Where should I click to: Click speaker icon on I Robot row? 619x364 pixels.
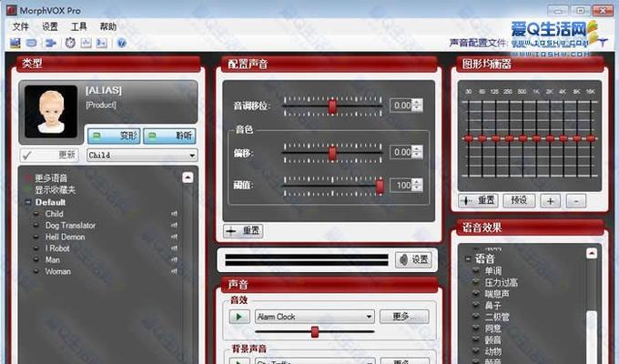point(174,248)
